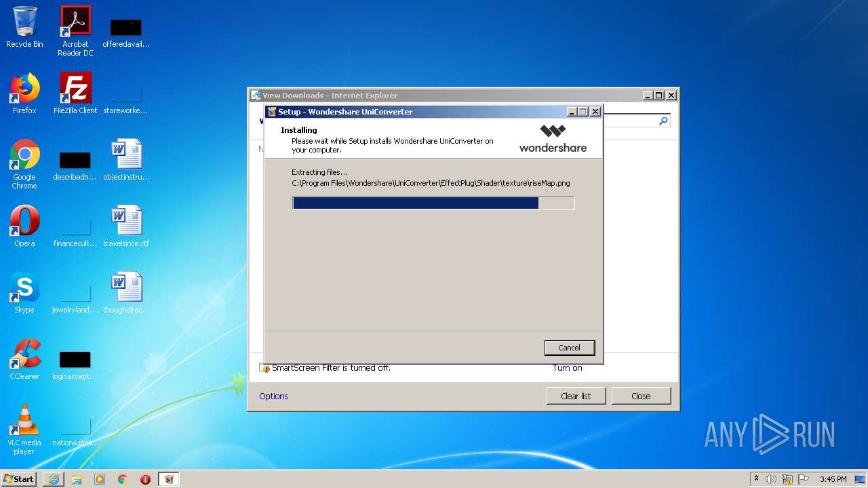Click the search magnifier in View Downloads
This screenshot has width=868, height=488.
[663, 121]
